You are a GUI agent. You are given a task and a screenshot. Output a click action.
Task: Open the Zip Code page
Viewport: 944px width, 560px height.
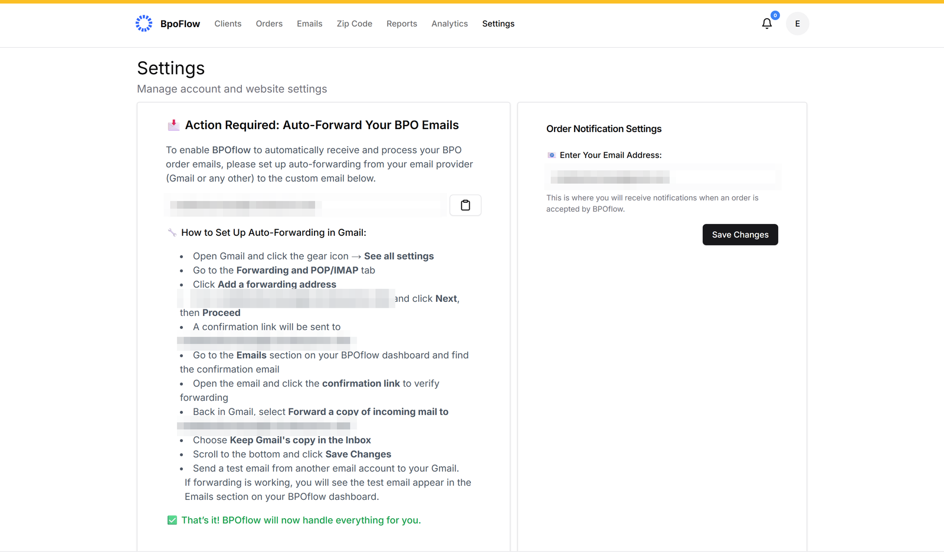[354, 24]
